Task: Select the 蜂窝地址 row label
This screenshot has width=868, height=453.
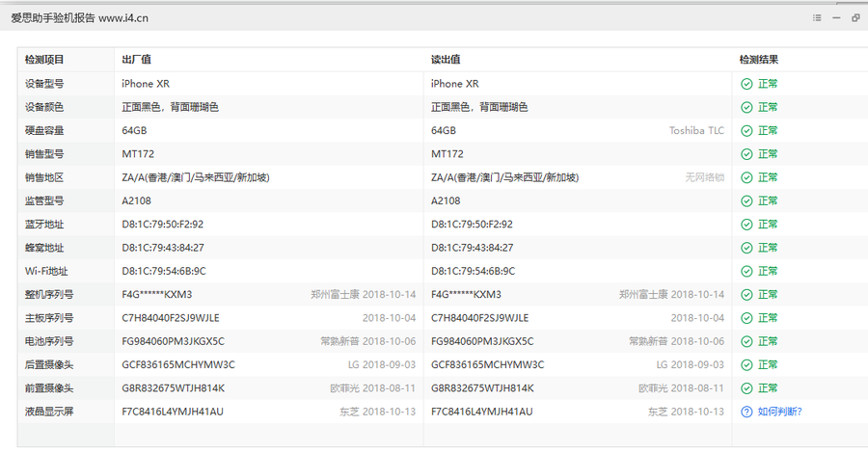Action: pos(44,248)
